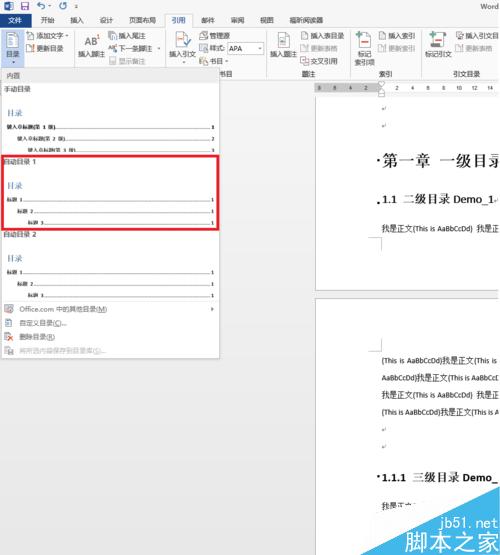Click the Word application icon in title bar
Screen dimensions: 500x555
point(8,6)
